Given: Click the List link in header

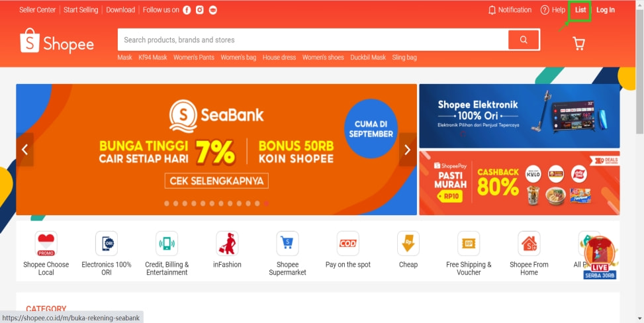Looking at the screenshot, I should tap(580, 10).
